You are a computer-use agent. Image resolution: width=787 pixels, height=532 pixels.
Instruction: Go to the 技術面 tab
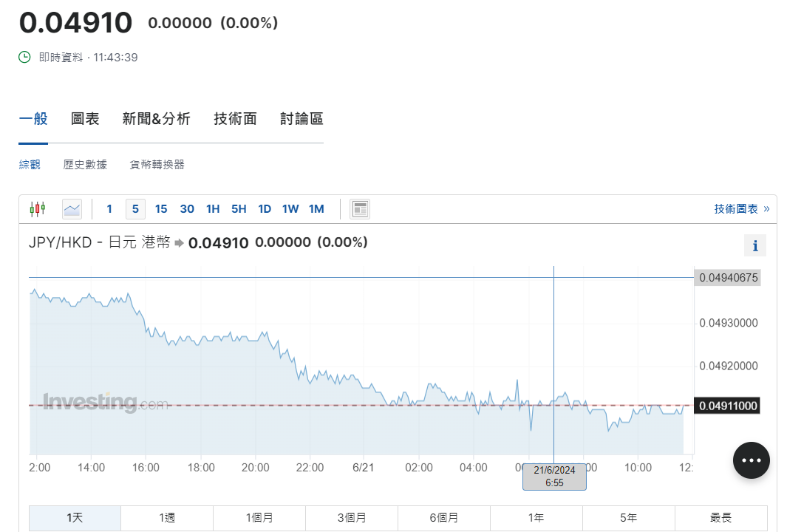point(235,119)
